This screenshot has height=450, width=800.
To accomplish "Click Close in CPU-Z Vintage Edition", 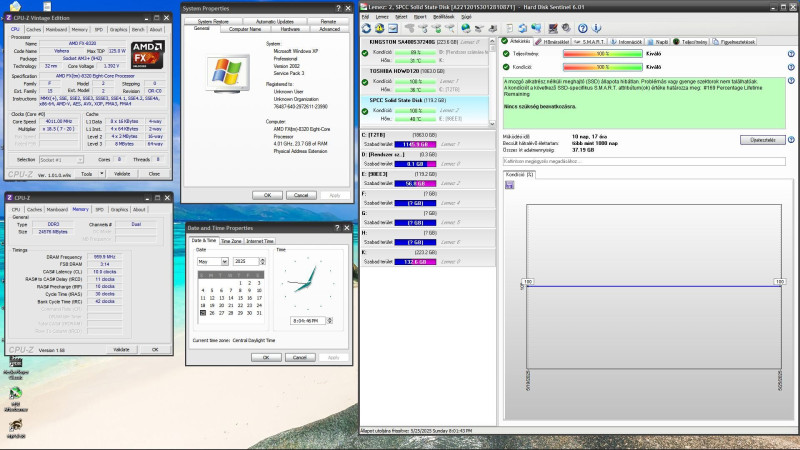I will 154,173.
